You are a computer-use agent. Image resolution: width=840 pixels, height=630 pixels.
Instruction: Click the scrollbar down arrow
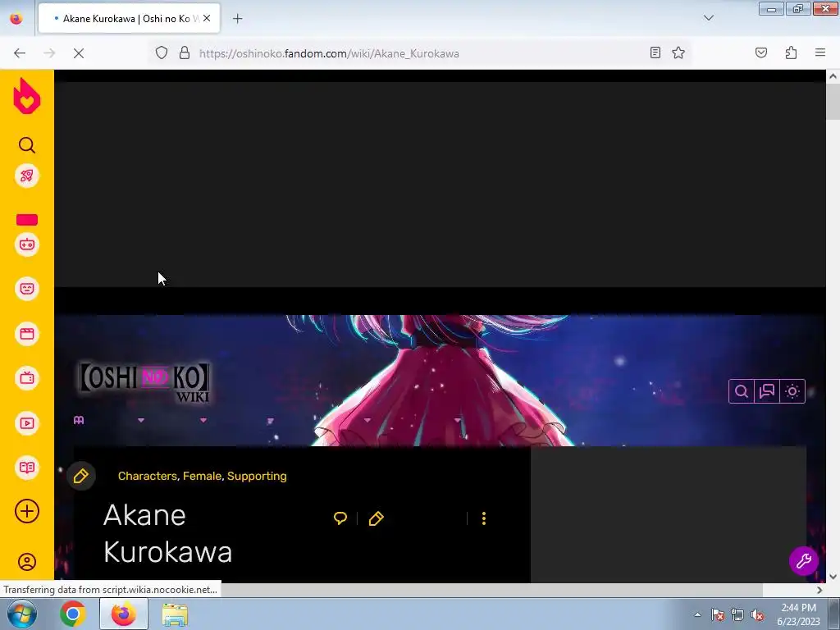tap(833, 577)
